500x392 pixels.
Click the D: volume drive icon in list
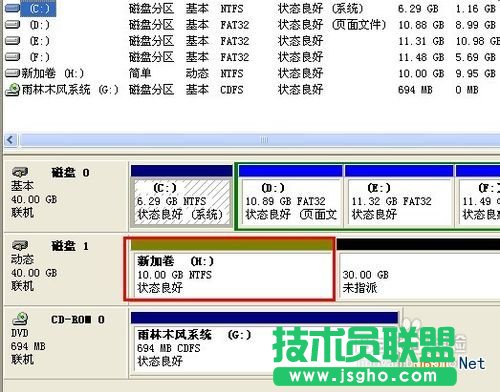[x=13, y=24]
